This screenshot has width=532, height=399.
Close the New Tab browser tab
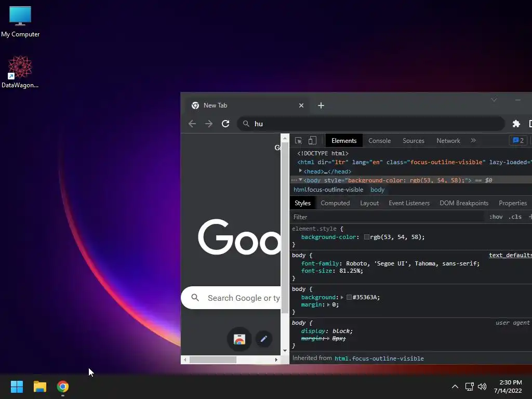(301, 105)
